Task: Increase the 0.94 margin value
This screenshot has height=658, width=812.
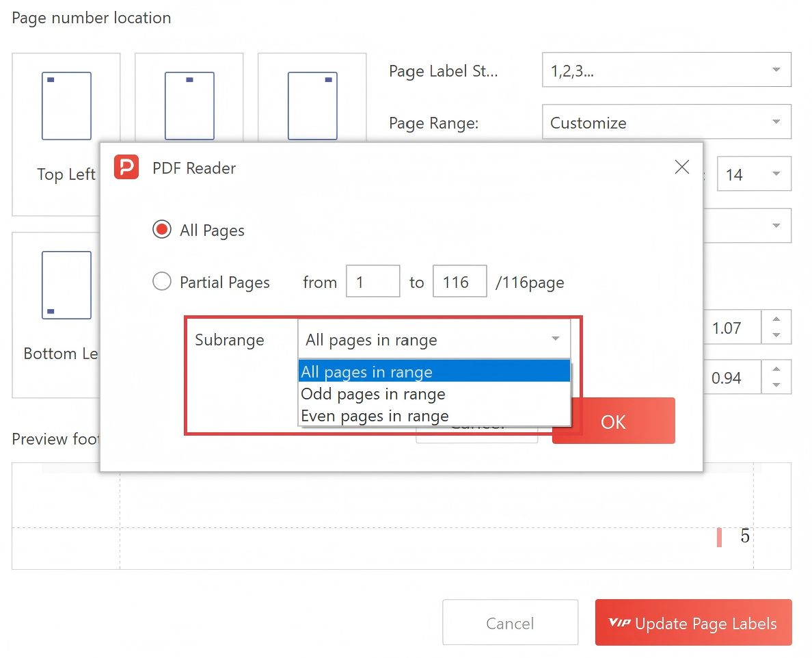Action: tap(776, 369)
